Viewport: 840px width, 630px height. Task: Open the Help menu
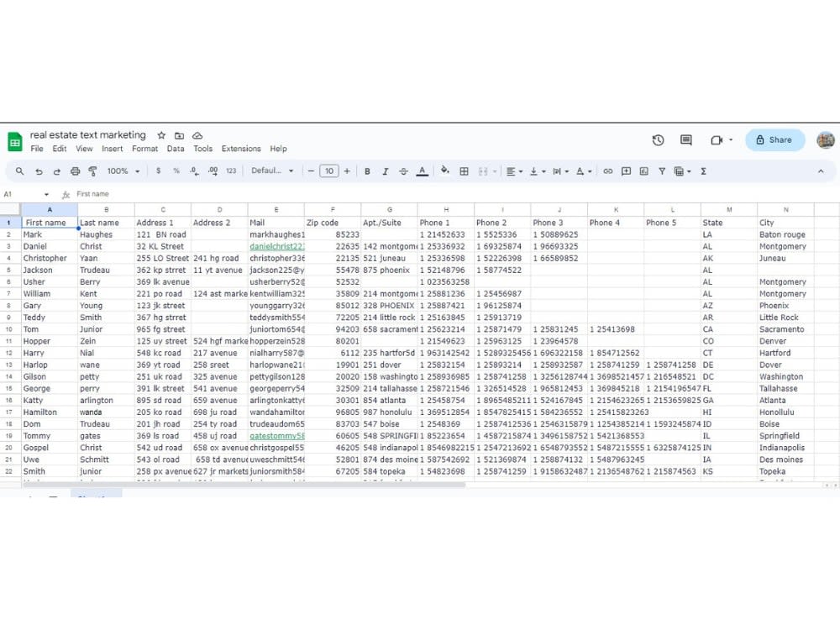point(278,149)
